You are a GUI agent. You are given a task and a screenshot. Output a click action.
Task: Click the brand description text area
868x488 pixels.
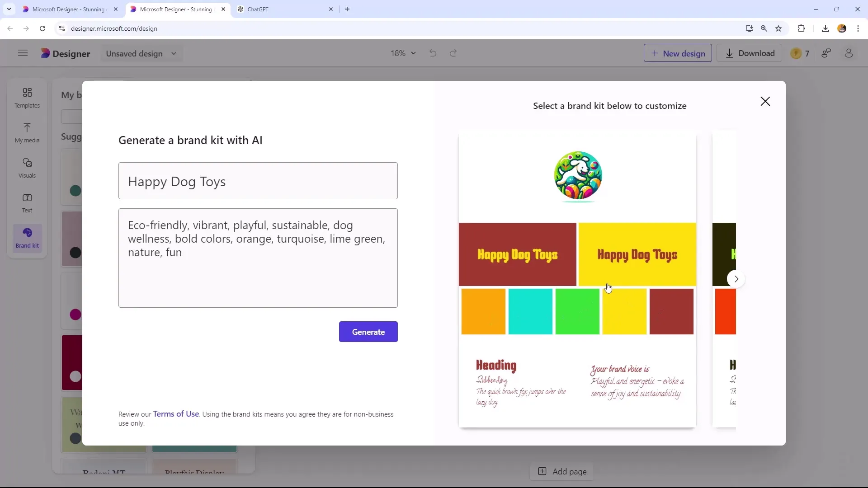coord(258,258)
